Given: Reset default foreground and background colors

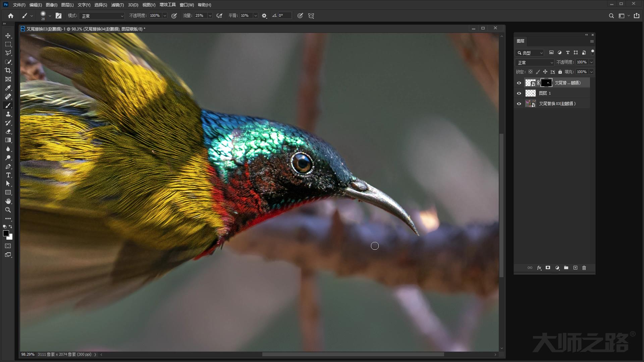Looking at the screenshot, I should 5,227.
